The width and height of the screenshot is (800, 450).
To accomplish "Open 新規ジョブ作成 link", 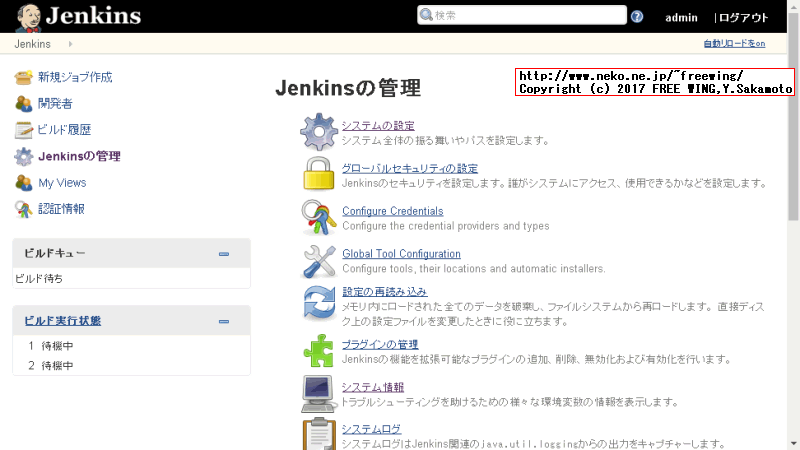I will pyautogui.click(x=75, y=77).
